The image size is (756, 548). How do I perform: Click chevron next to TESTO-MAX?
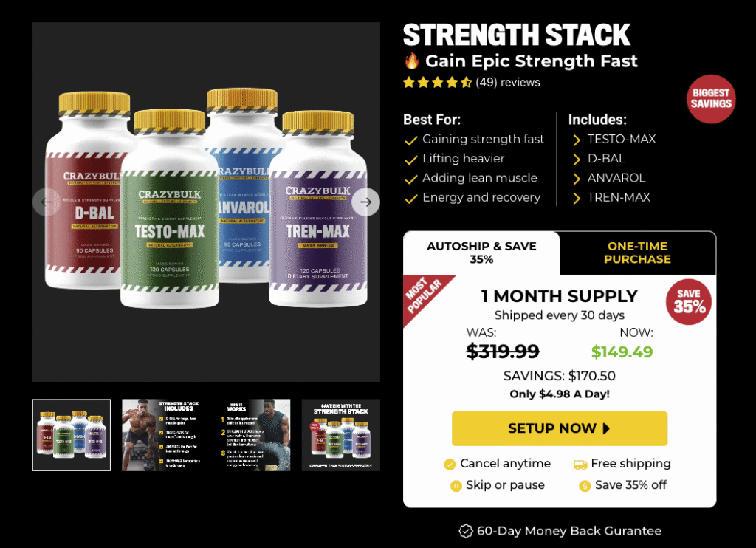[x=576, y=140]
